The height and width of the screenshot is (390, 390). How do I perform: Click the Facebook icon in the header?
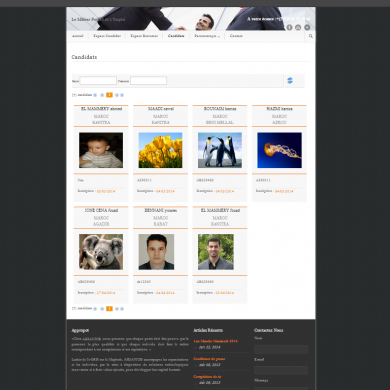pos(289,27)
